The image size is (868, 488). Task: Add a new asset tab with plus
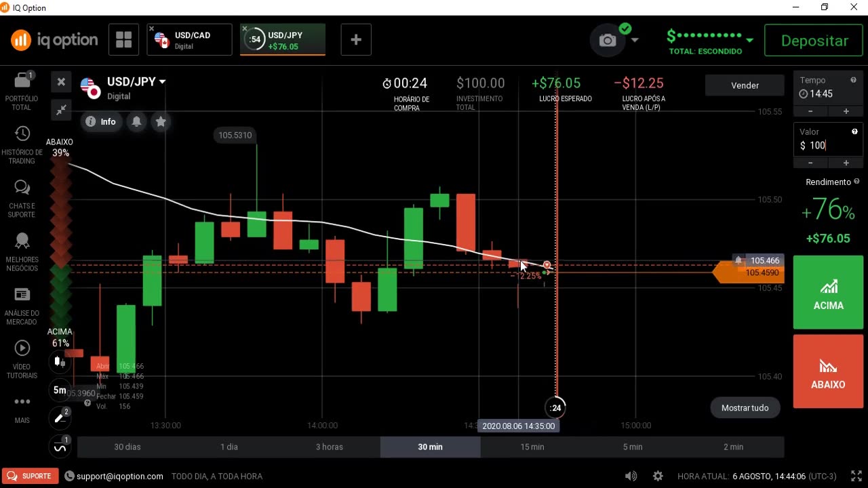pyautogui.click(x=356, y=40)
